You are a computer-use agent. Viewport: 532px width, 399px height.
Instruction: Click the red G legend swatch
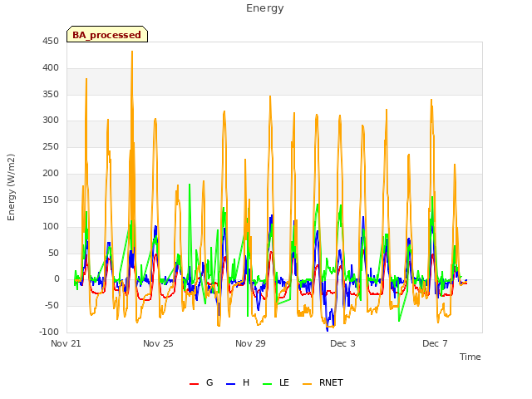click(x=194, y=384)
